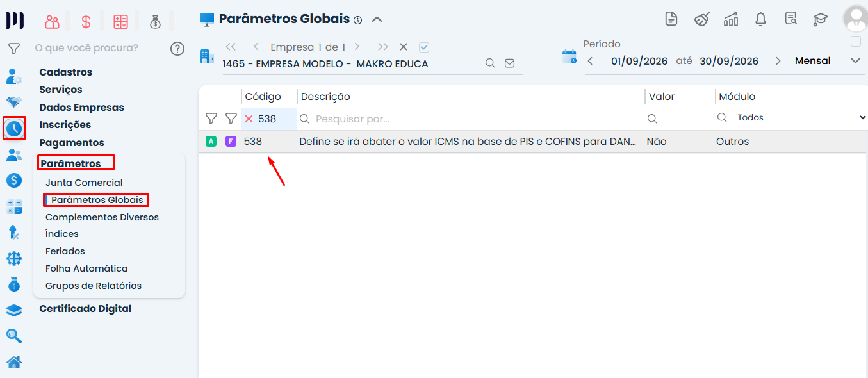The width and height of the screenshot is (868, 378).
Task: Expand the Serviços menu
Action: tap(61, 90)
